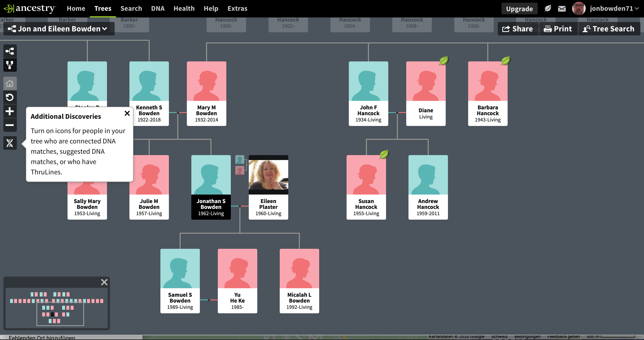Screen dimensions: 644x340
Task: Switch to vertical family view layout
Action: click(10, 65)
